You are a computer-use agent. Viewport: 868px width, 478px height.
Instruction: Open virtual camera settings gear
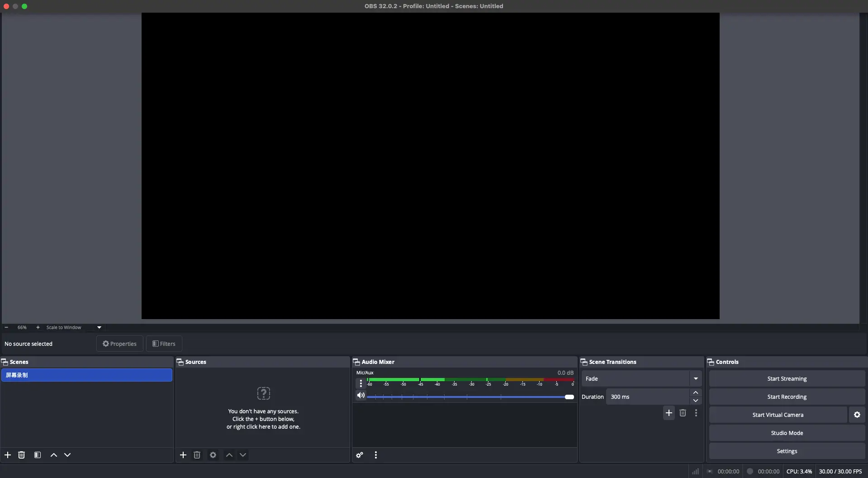click(857, 415)
